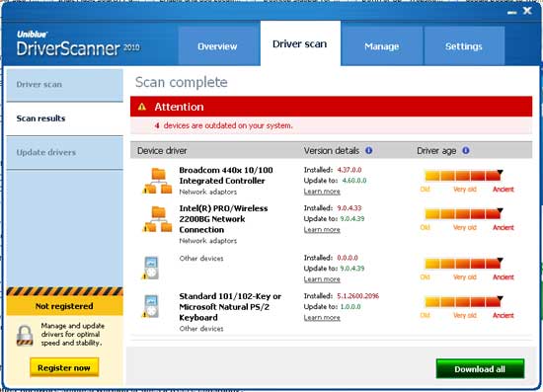Screen dimensions: 543x392
Task: Click the Intel PRO/Wireless driver age bar
Action: click(463, 213)
